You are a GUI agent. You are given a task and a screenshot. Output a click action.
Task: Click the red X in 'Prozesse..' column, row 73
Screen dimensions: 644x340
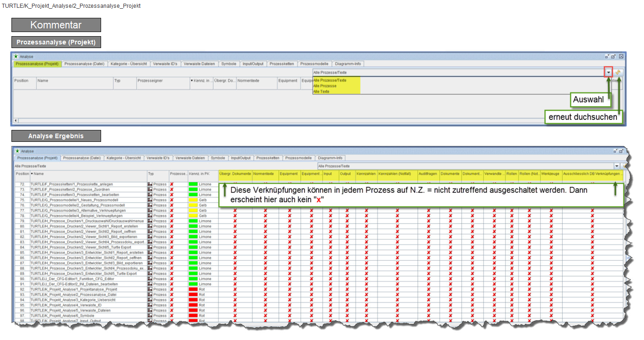(x=172, y=189)
